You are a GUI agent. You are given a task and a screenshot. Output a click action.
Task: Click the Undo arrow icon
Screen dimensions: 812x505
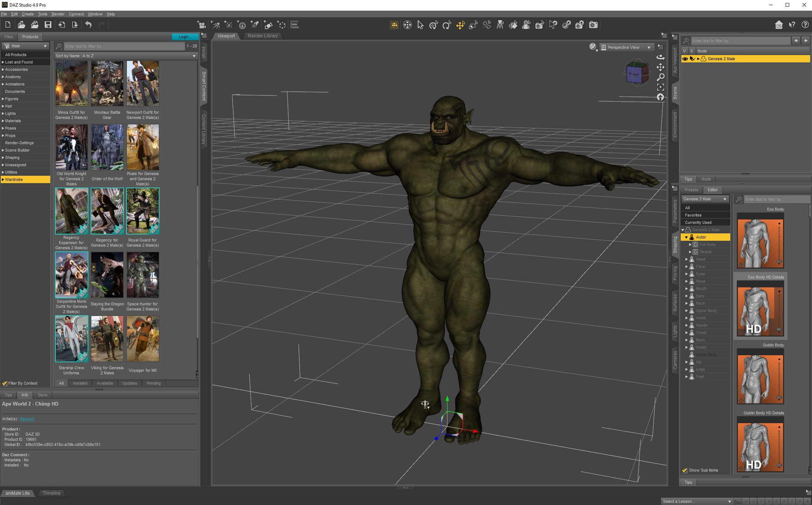[x=88, y=25]
